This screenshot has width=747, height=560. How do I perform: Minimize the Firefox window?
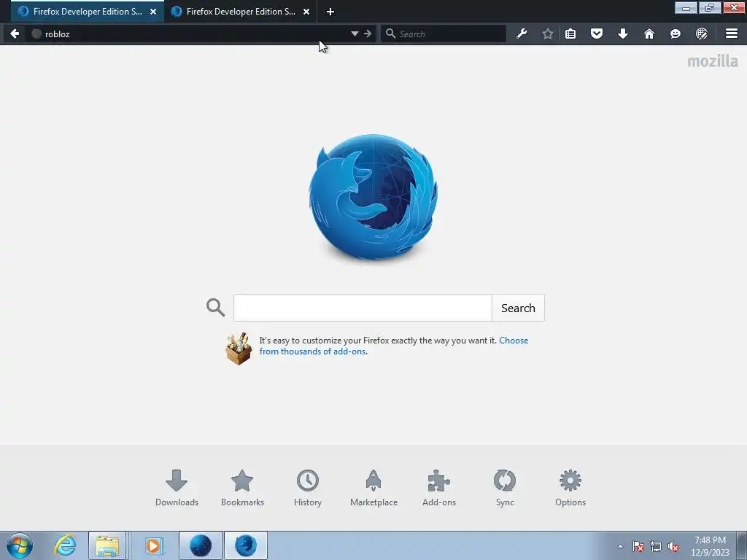686,7
